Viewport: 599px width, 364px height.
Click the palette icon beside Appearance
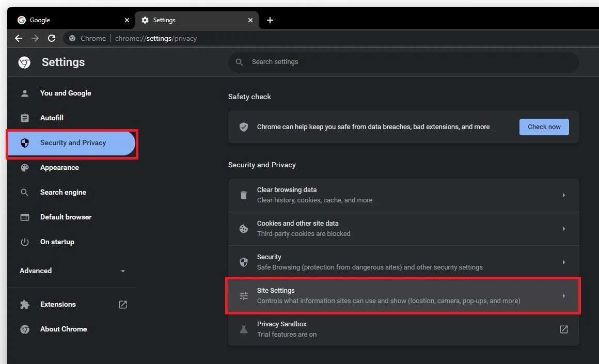[x=25, y=168]
